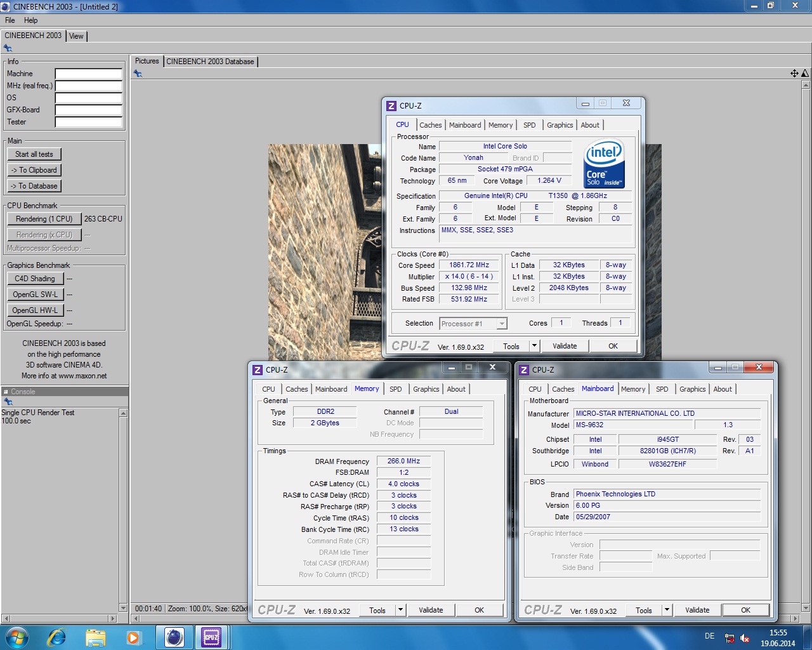Click the Core Speed value 1861.72 MHz
The height and width of the screenshot is (650, 812).
(x=469, y=265)
